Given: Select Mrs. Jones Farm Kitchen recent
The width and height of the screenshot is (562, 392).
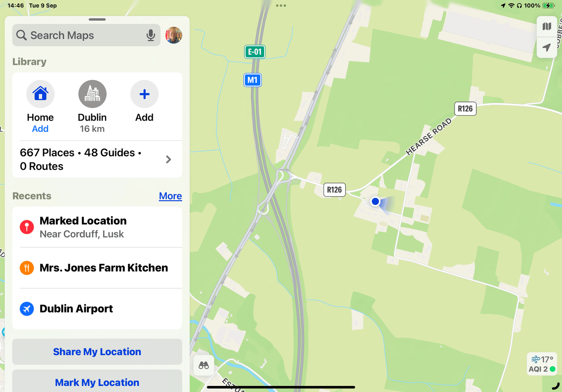Looking at the screenshot, I should click(x=97, y=268).
